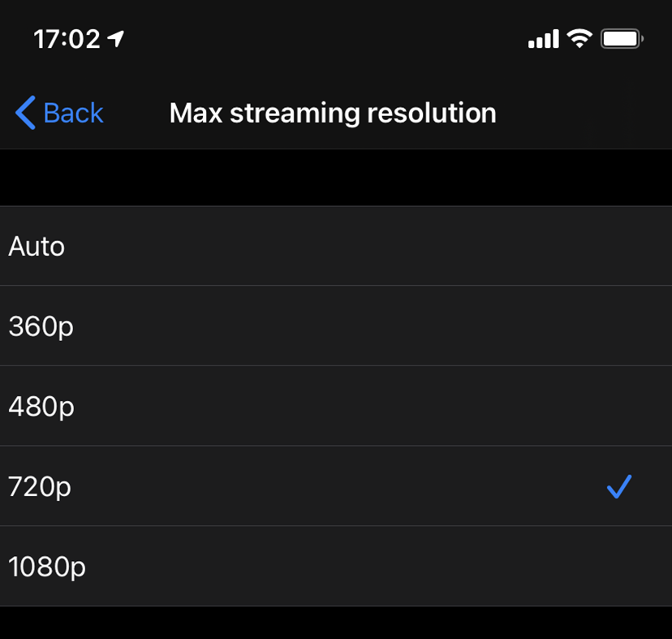Click the blue checkmark beside 720p
This screenshot has width=672, height=639.
coord(618,486)
